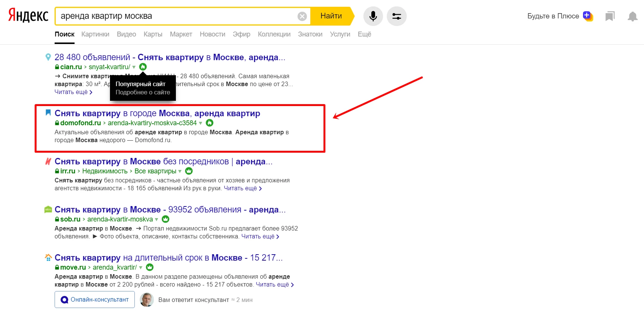The width and height of the screenshot is (644, 314).
Task: Expand dropdown arrow next to arenda-kvartir-moskva
Action: click(156, 220)
